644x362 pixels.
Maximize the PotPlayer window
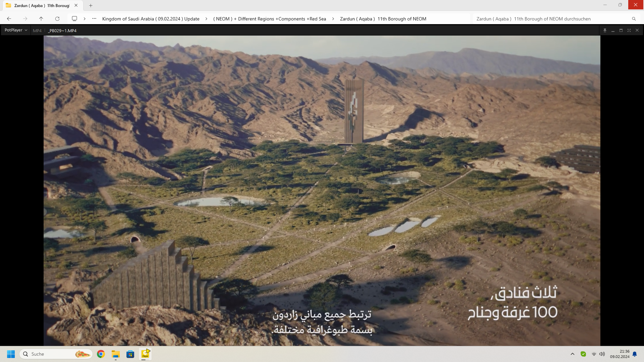coord(621,30)
